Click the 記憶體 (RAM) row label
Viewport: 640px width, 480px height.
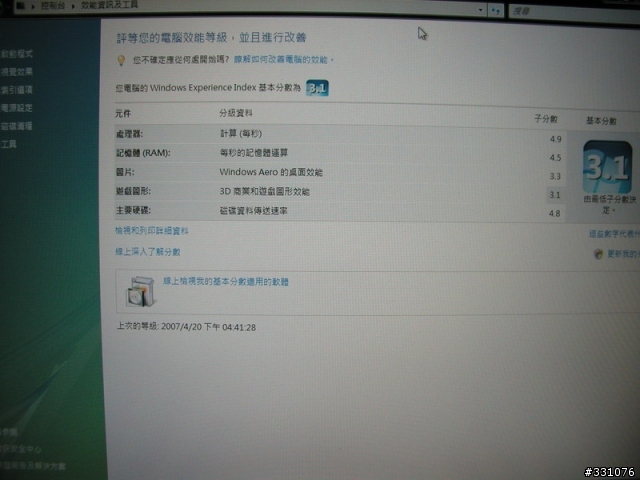click(x=143, y=153)
